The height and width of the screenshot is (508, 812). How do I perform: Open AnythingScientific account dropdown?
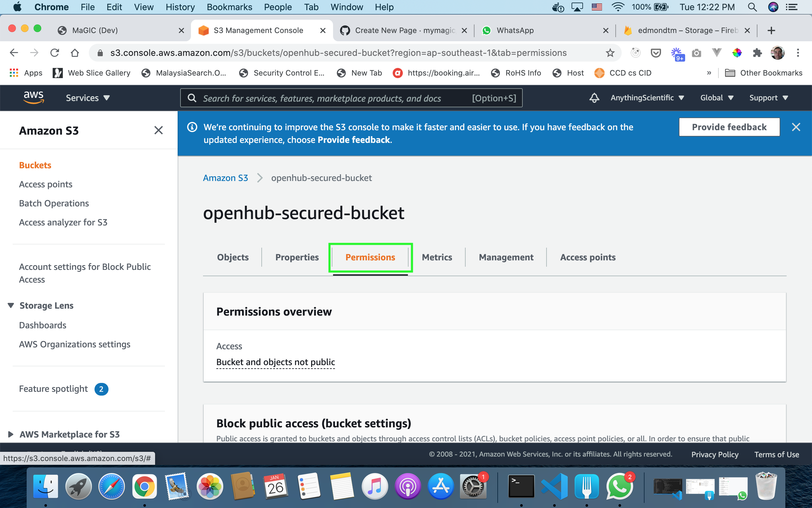(647, 98)
